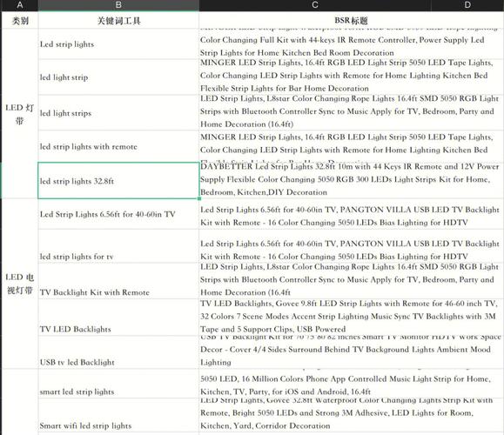
Task: Select 'led strip lights with remote' cell
Action: [x=118, y=146]
